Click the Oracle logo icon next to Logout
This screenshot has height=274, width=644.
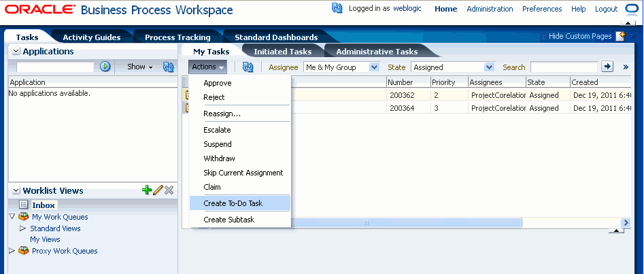631,9
